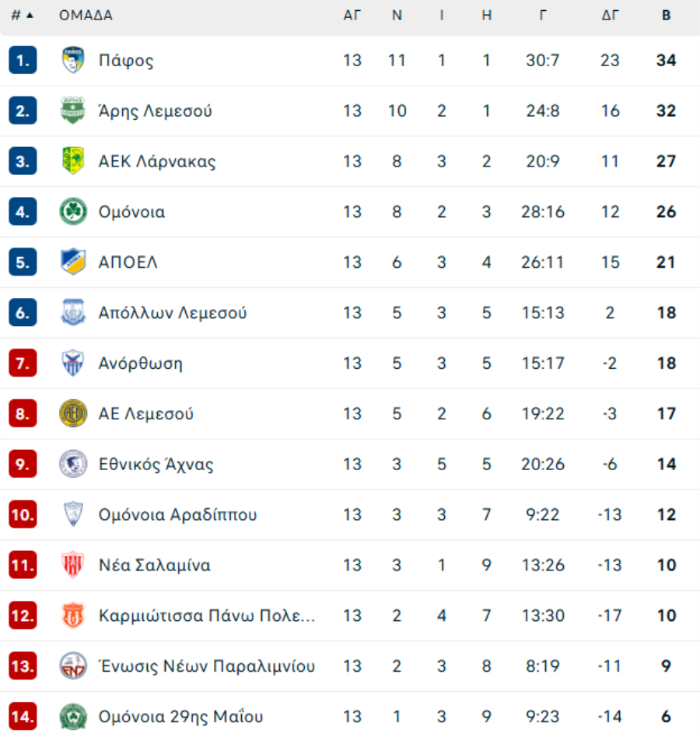
Task: Sort table by the # position column
Action: pyautogui.click(x=16, y=15)
